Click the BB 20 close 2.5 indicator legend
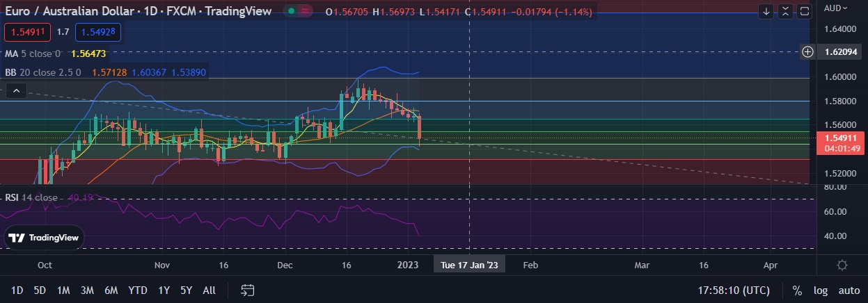Image resolution: width=868 pixels, height=303 pixels. [43, 72]
